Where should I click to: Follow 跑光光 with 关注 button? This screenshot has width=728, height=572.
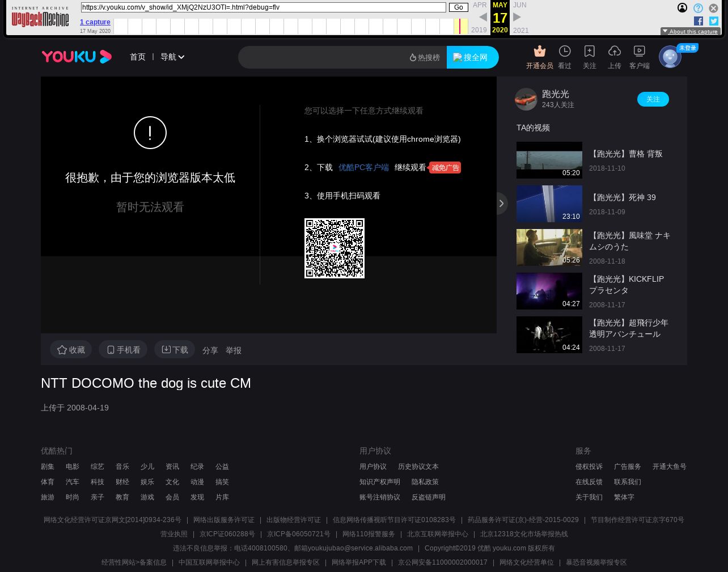pyautogui.click(x=653, y=99)
